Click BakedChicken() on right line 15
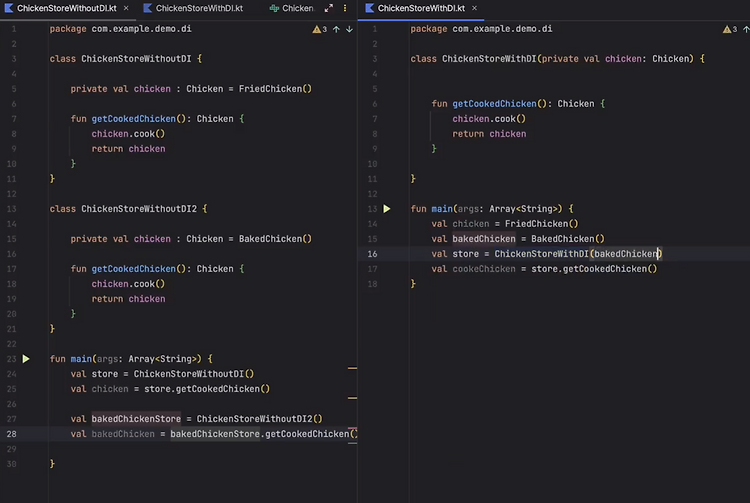Viewport: 750px width, 503px height. pyautogui.click(x=568, y=239)
